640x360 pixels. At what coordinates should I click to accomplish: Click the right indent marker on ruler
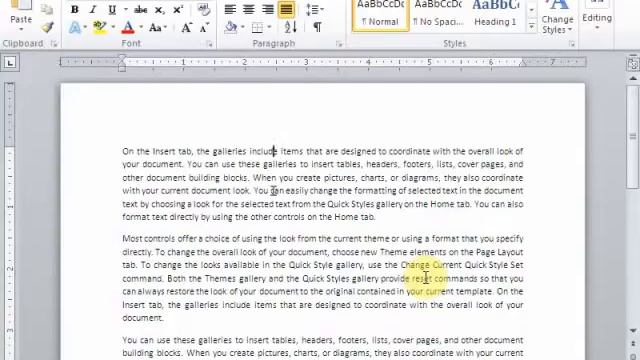coord(523,63)
